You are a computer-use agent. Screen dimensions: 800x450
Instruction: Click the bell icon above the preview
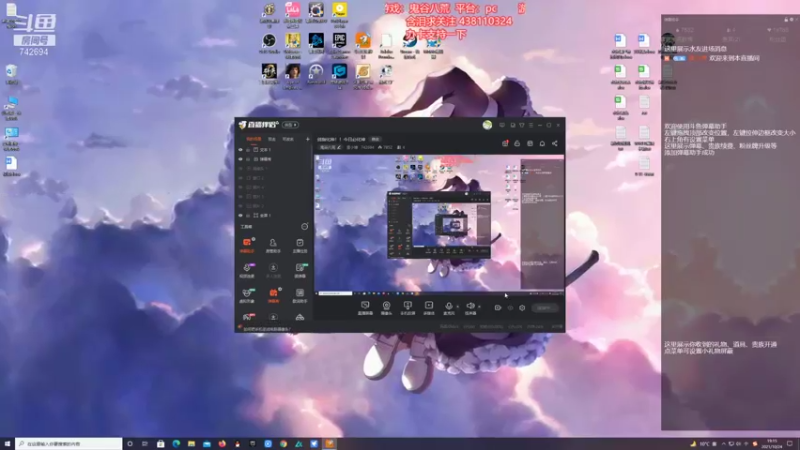click(542, 143)
